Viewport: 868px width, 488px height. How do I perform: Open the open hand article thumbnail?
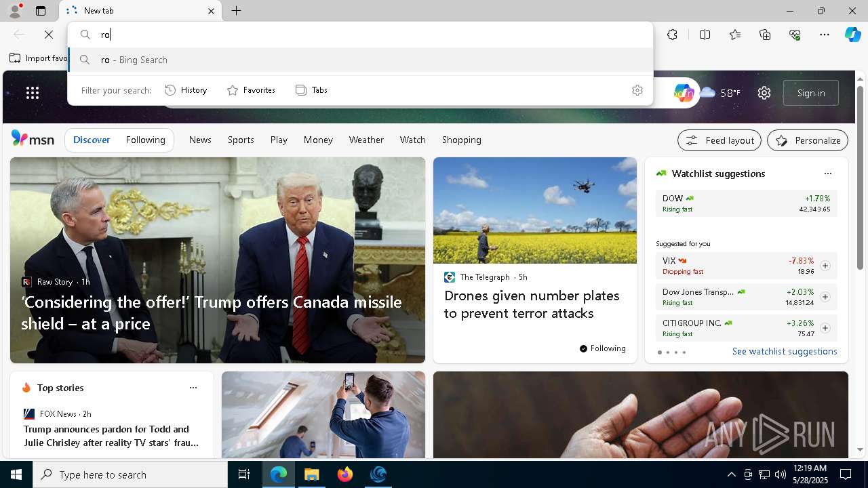coord(641,415)
